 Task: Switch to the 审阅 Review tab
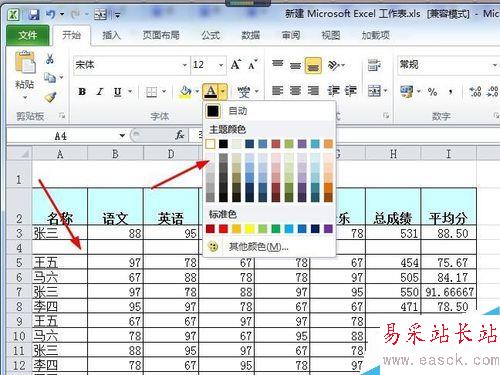pos(291,35)
